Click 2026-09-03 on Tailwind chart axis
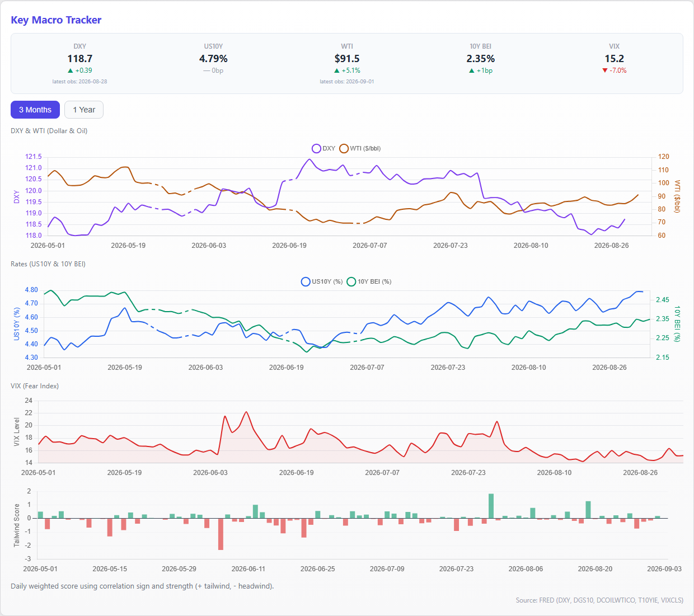 tap(664, 568)
